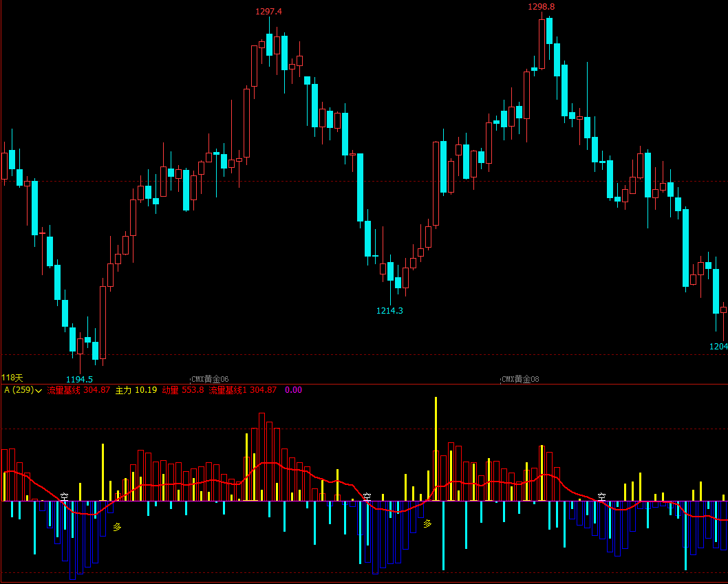Viewport: 728px width, 584px height.
Task: Click the tallest yellow bar in the indicator panel
Action: 436,448
